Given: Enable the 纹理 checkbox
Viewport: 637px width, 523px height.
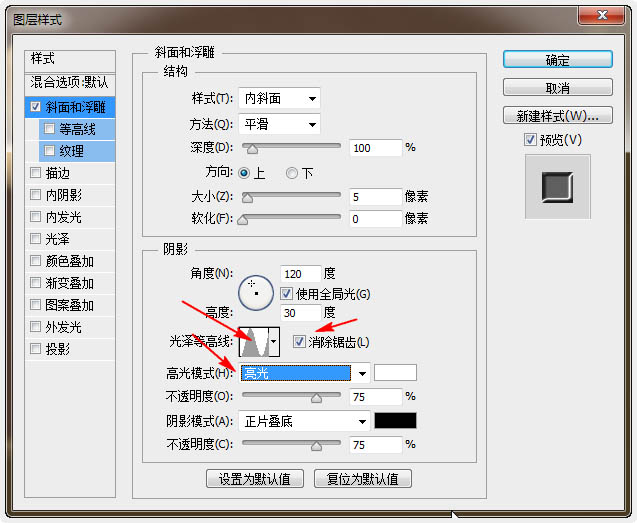Looking at the screenshot, I should point(49,151).
